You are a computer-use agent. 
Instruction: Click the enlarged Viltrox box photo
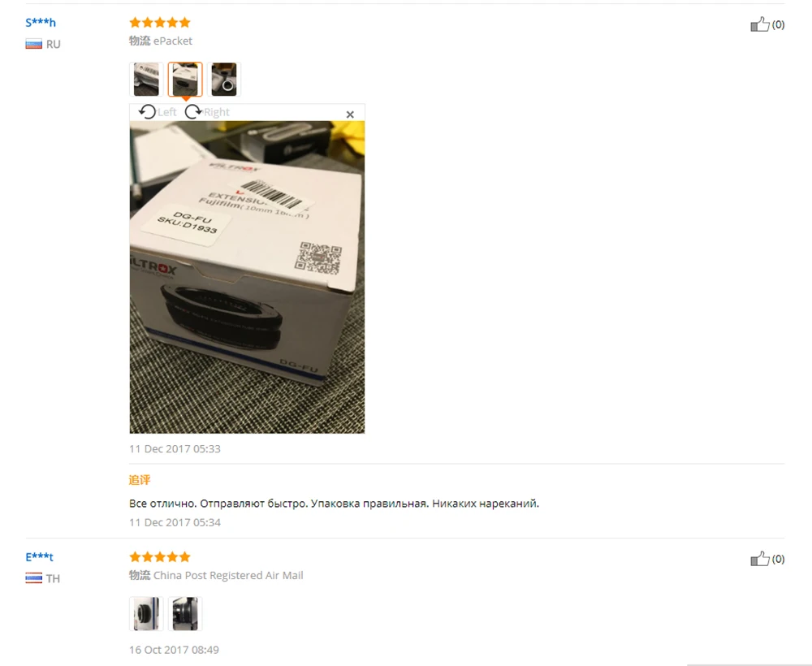[x=247, y=277]
